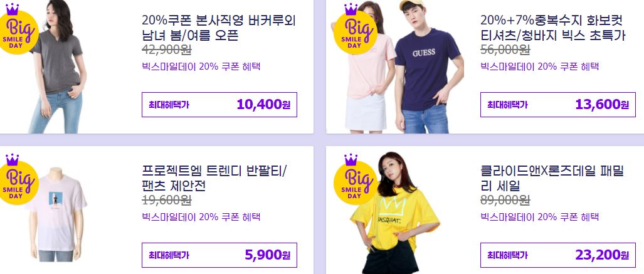Open the 20%+7%중복수지 화보컷 product title
Screen dimensions: 644x274
pos(553,28)
